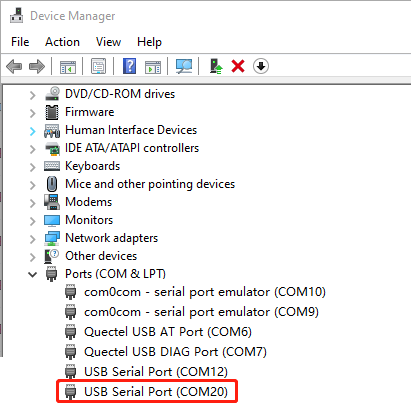Open the File menu
The height and width of the screenshot is (409, 412).
click(x=20, y=42)
